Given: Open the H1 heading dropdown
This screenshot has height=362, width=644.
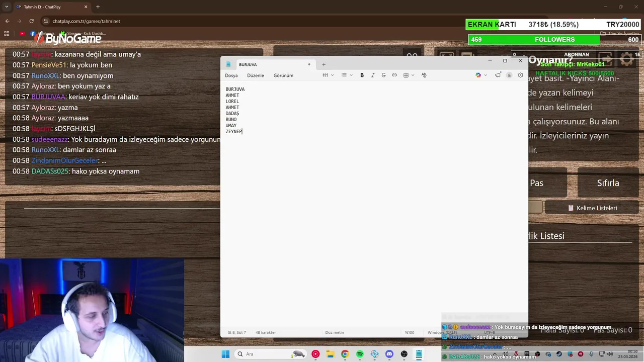Looking at the screenshot, I should (x=328, y=75).
